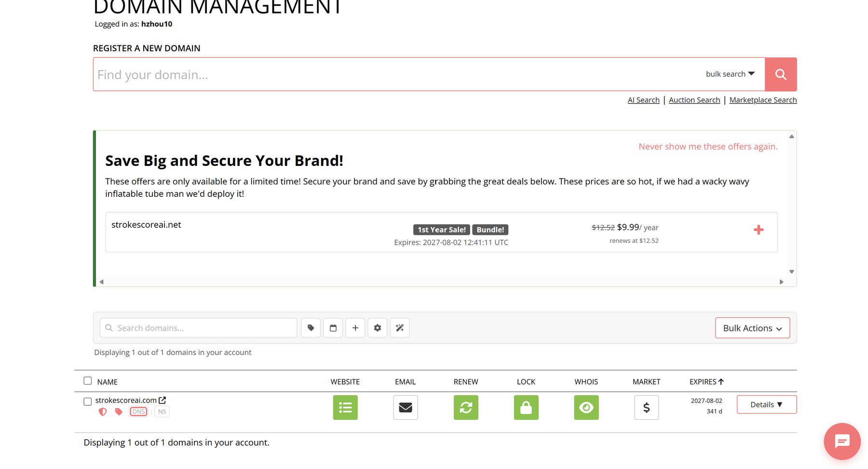This screenshot has width=868, height=469.
Task: Toggle the select-all NAME checkbox
Action: [x=87, y=381]
